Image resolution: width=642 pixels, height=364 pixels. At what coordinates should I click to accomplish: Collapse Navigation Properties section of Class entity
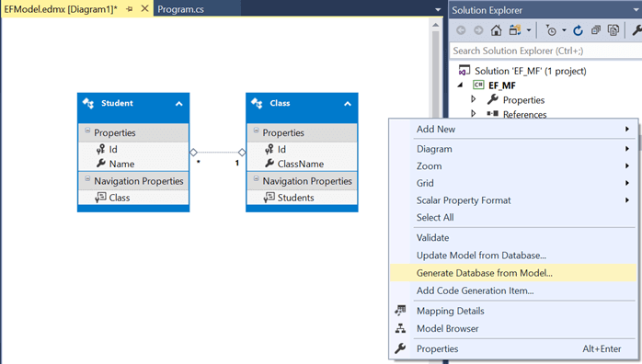256,178
